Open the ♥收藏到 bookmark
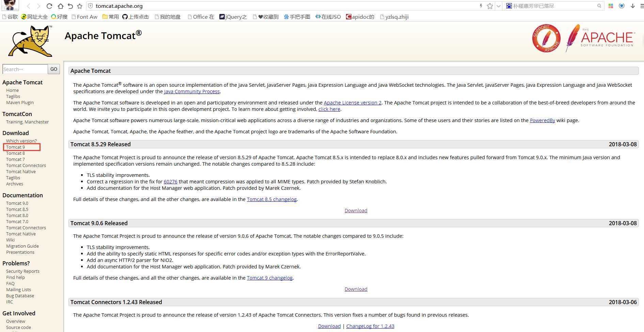The image size is (644, 332). click(x=266, y=17)
